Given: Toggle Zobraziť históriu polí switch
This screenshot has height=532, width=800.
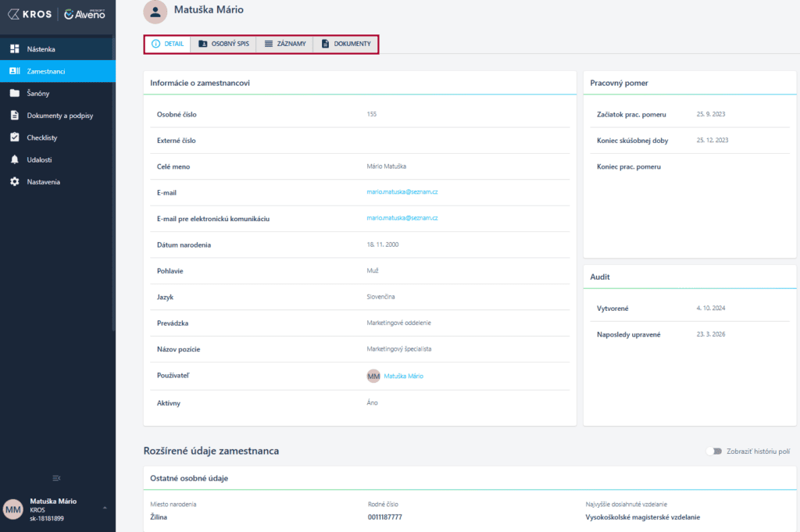Looking at the screenshot, I should coord(712,452).
